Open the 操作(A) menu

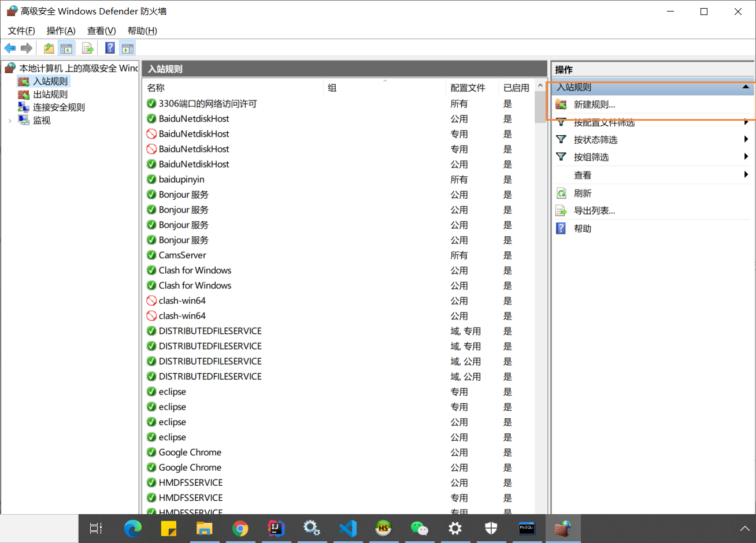pos(61,31)
